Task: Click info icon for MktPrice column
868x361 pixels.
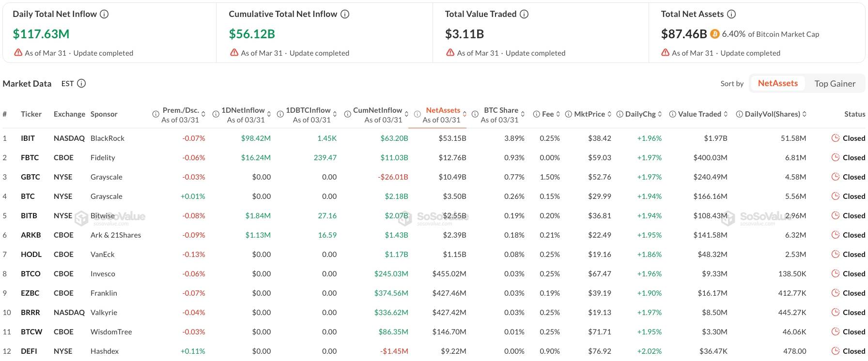Action: 568,114
